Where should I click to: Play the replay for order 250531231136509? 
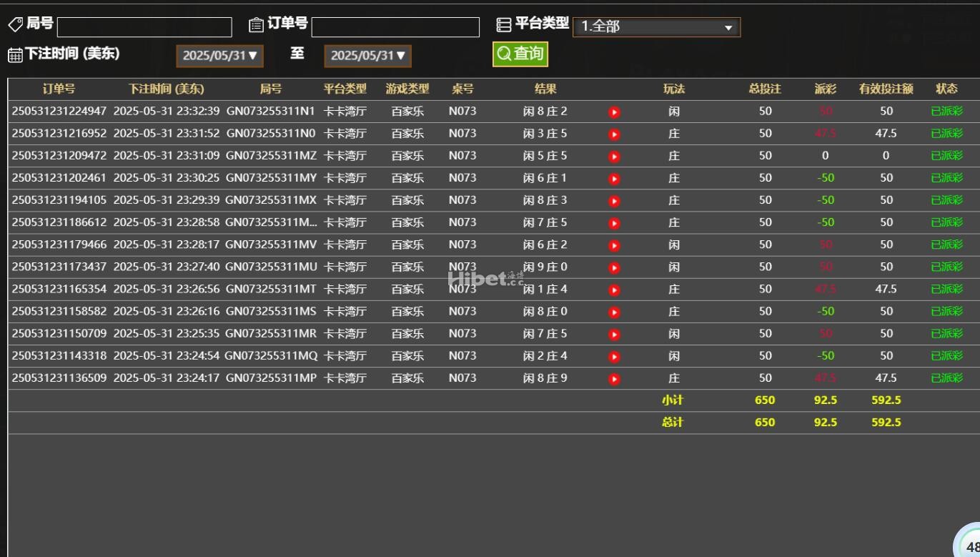613,378
